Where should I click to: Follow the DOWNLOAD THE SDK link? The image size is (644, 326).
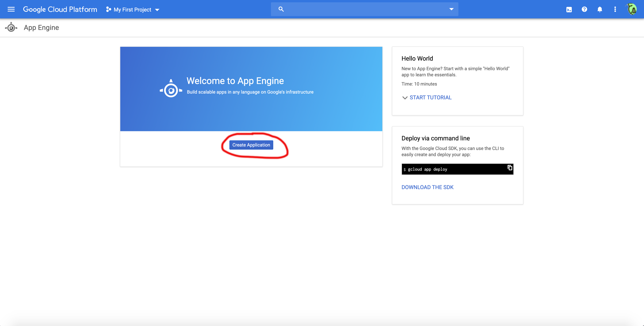(427, 187)
